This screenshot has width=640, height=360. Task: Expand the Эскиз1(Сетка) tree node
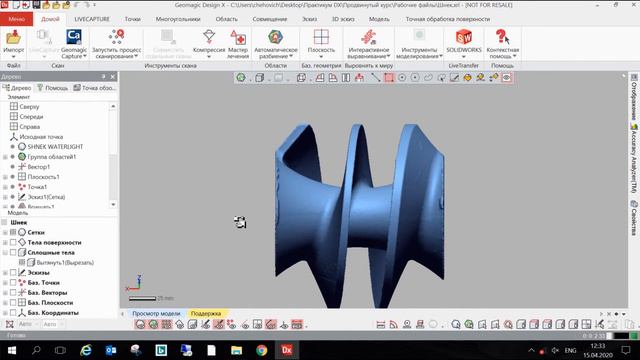5,197
